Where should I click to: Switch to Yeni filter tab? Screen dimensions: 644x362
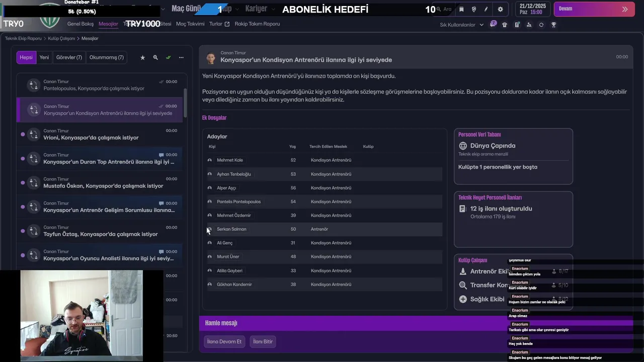click(44, 57)
